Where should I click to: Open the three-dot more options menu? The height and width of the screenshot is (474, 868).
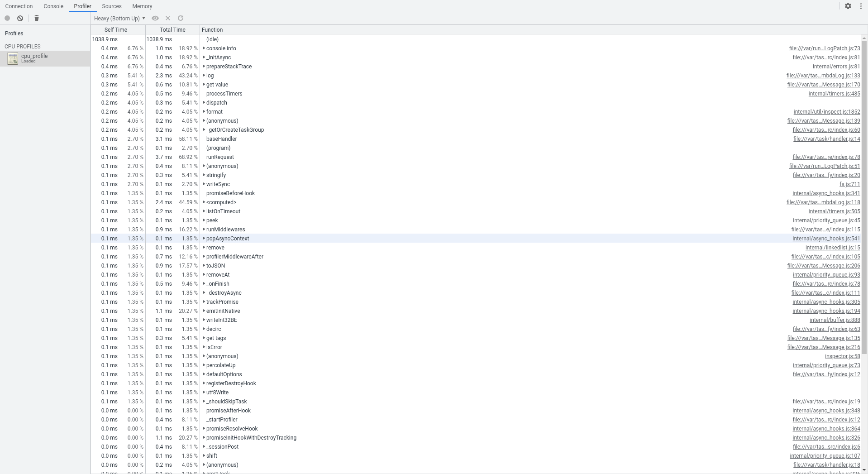[861, 6]
